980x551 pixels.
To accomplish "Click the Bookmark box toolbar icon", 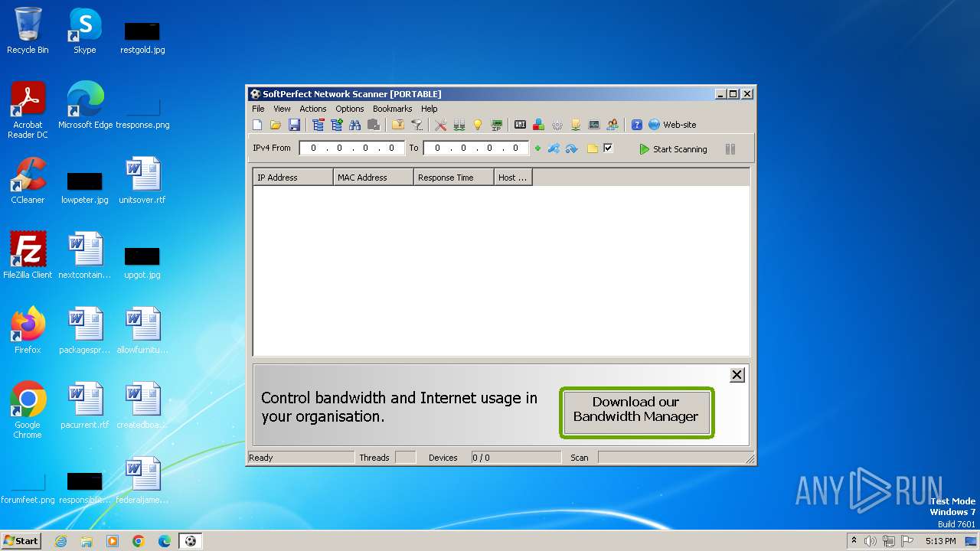I will 398,125.
